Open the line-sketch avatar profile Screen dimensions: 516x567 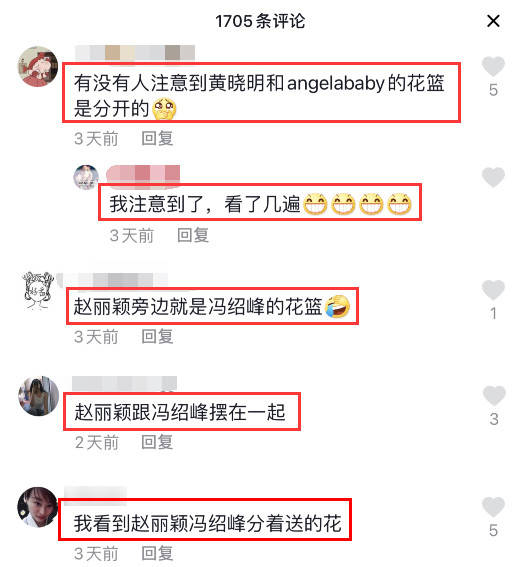[x=38, y=291]
